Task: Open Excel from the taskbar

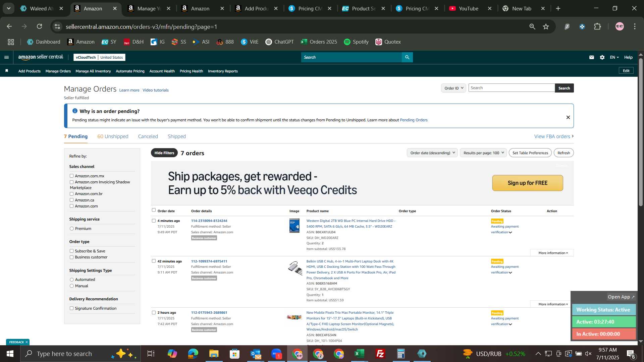Action: [359, 354]
